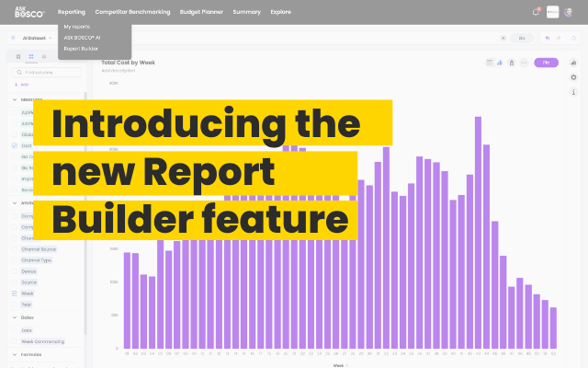Open the bookmark tab in left panel
This screenshot has height=368, width=588.
pyautogui.click(x=18, y=57)
